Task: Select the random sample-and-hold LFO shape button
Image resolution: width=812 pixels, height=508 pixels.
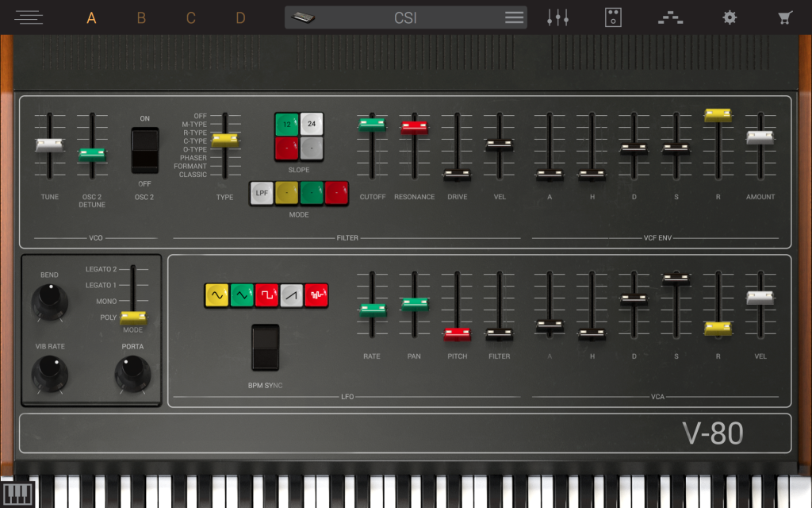Action: [316, 295]
